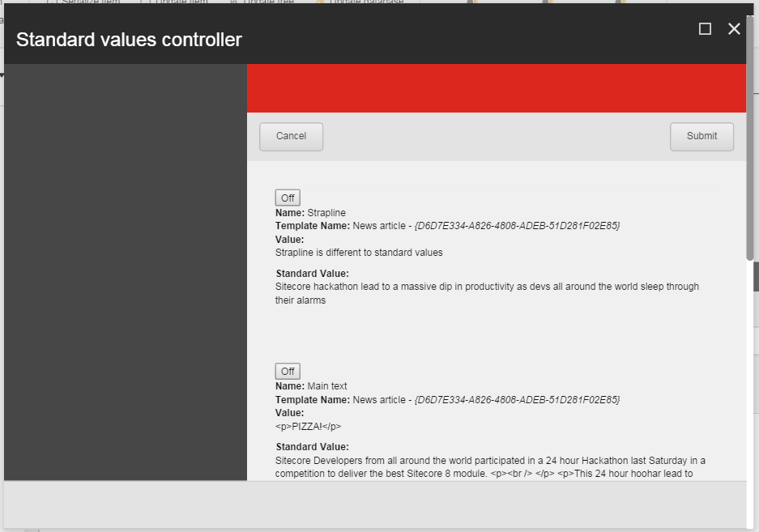This screenshot has height=532, width=759.
Task: Maximize the Standard values controller dialog
Action: tap(705, 29)
